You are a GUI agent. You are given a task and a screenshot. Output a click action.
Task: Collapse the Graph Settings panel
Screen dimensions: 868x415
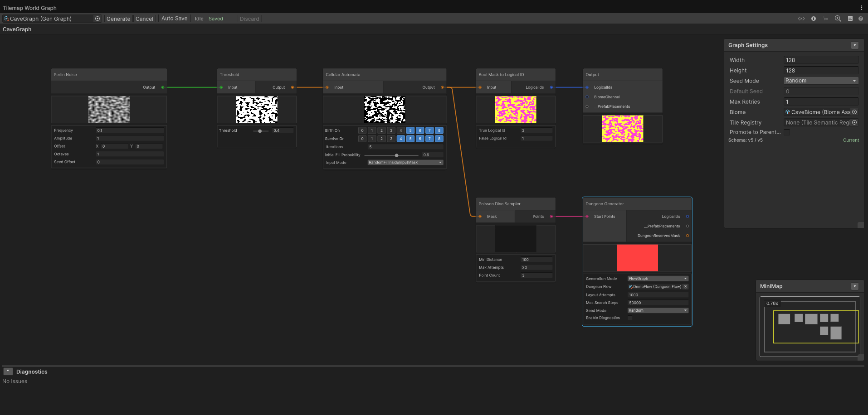pyautogui.click(x=855, y=45)
